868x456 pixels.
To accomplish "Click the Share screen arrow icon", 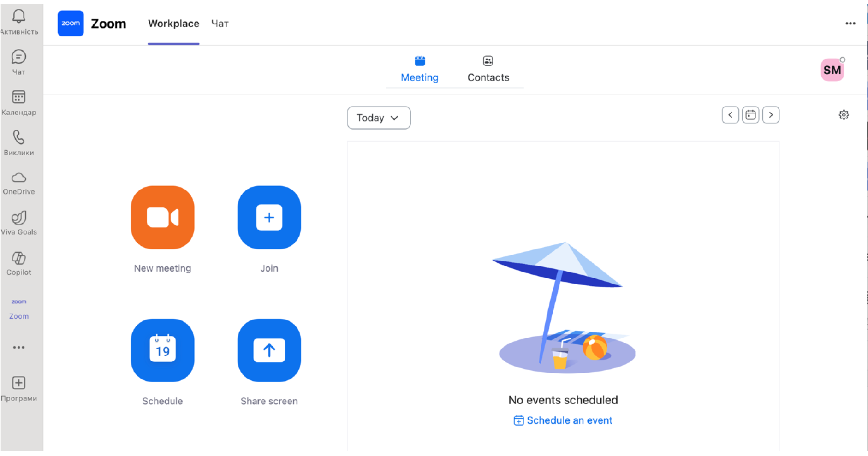I will pyautogui.click(x=269, y=350).
